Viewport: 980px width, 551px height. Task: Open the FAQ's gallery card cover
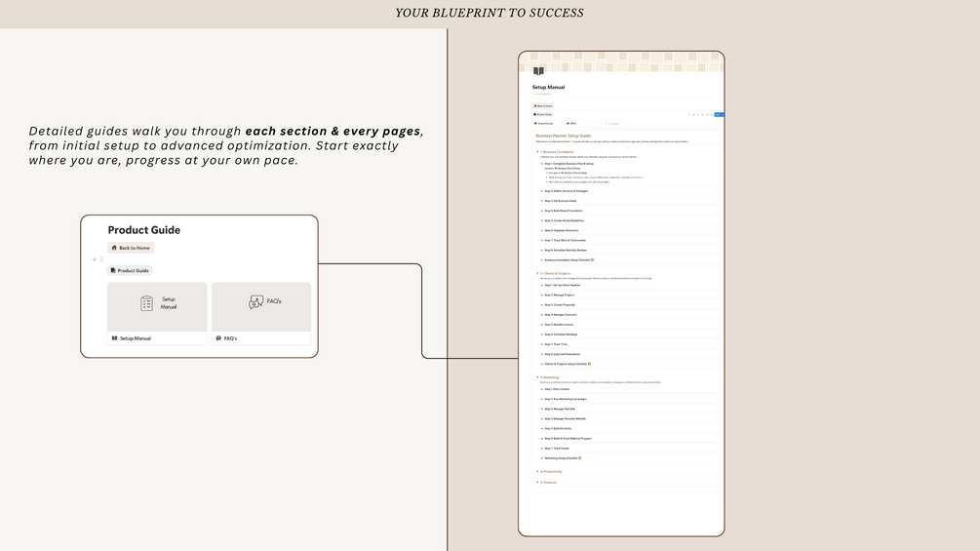point(261,307)
